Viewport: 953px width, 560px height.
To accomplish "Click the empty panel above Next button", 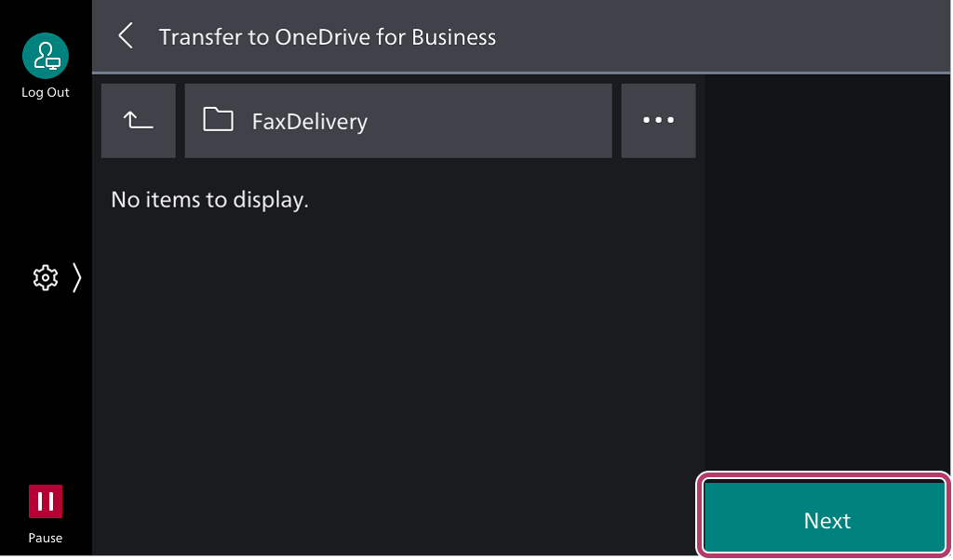I will click(x=827, y=273).
